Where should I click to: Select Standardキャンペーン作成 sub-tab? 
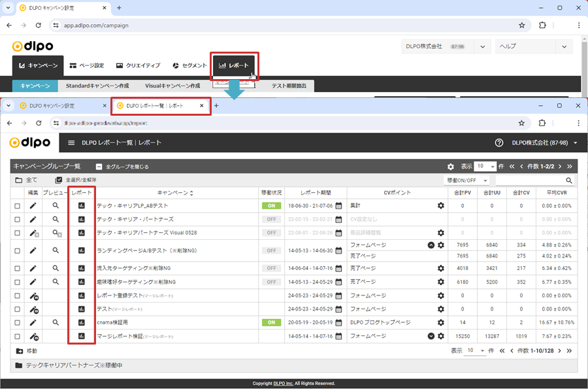97,86
